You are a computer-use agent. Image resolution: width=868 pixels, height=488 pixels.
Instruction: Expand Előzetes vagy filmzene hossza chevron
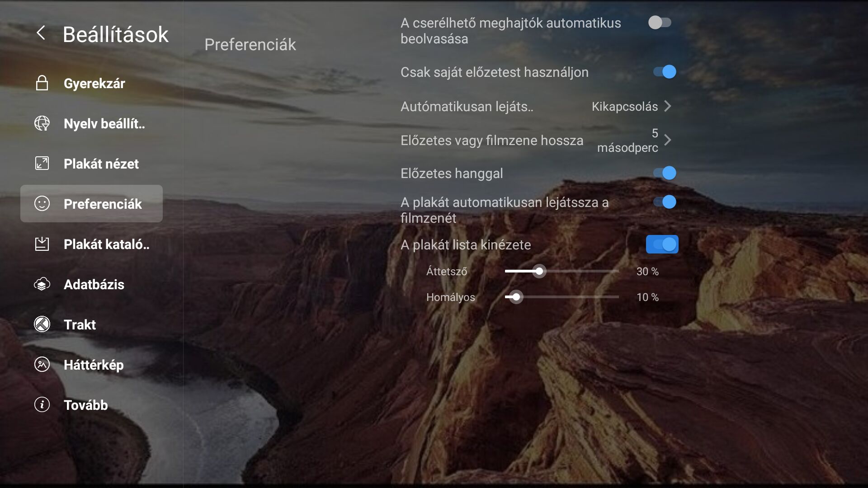click(668, 140)
